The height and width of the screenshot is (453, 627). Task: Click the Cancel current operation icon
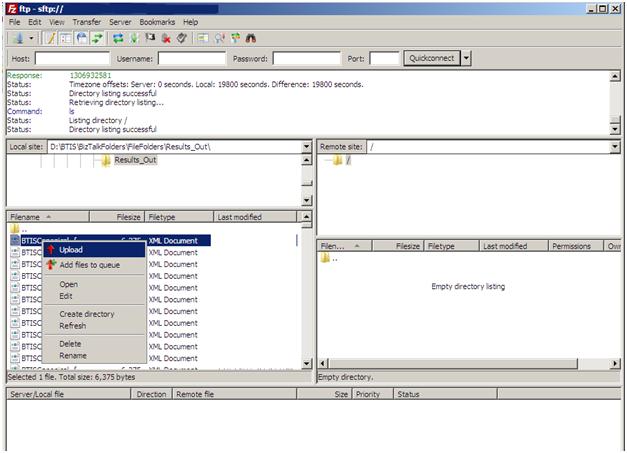click(150, 38)
